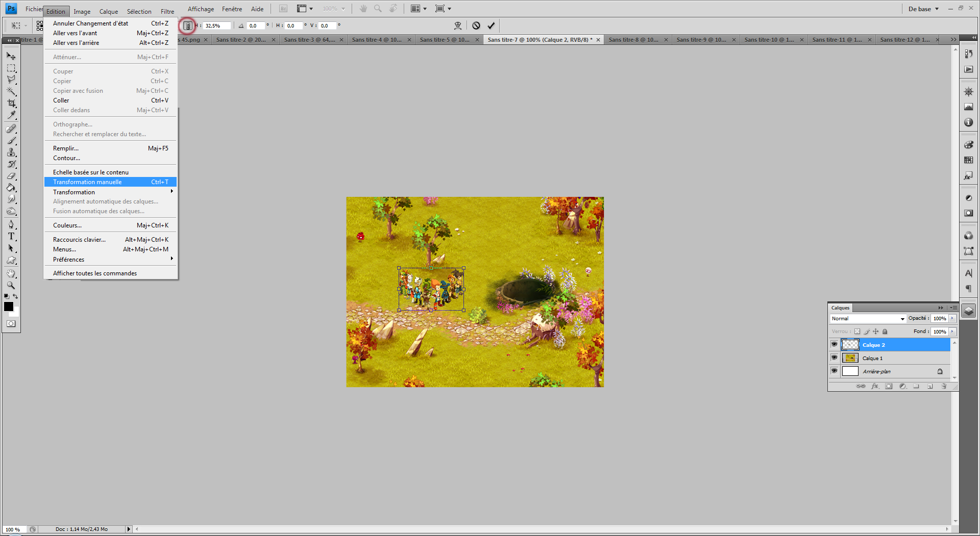
Task: Select the Pen tool
Action: (x=11, y=224)
